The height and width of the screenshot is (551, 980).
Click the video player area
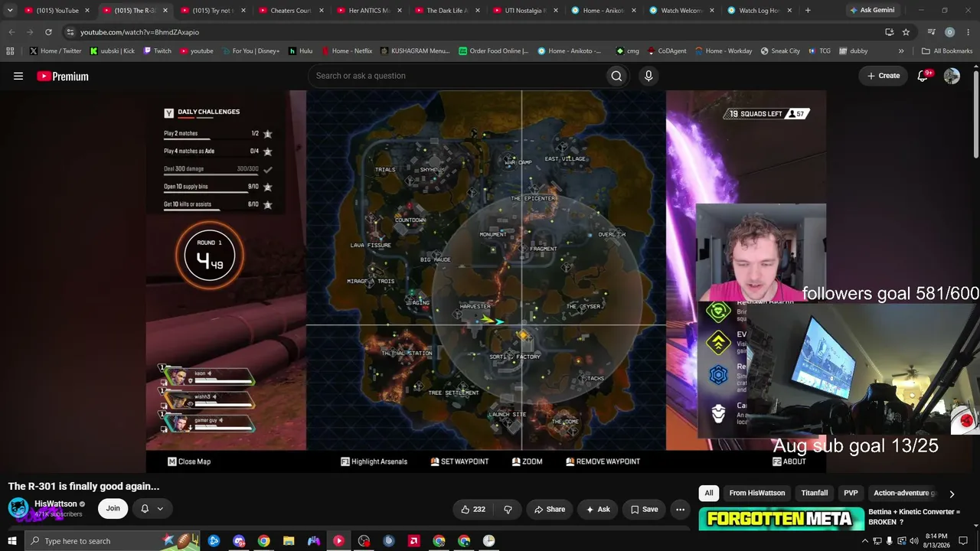click(x=486, y=281)
